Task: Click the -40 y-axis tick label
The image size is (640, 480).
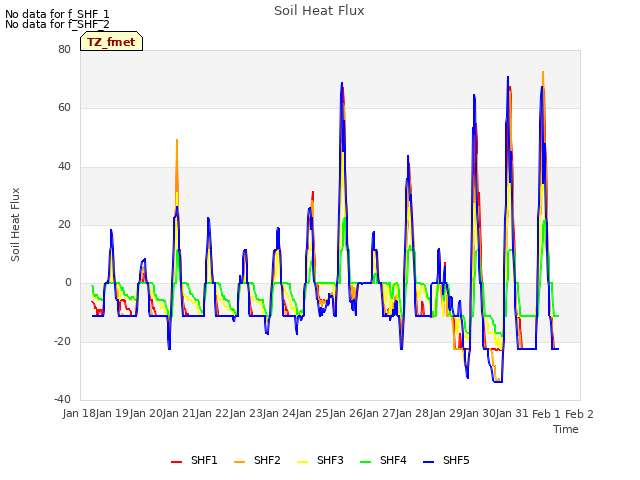Action: (62, 399)
